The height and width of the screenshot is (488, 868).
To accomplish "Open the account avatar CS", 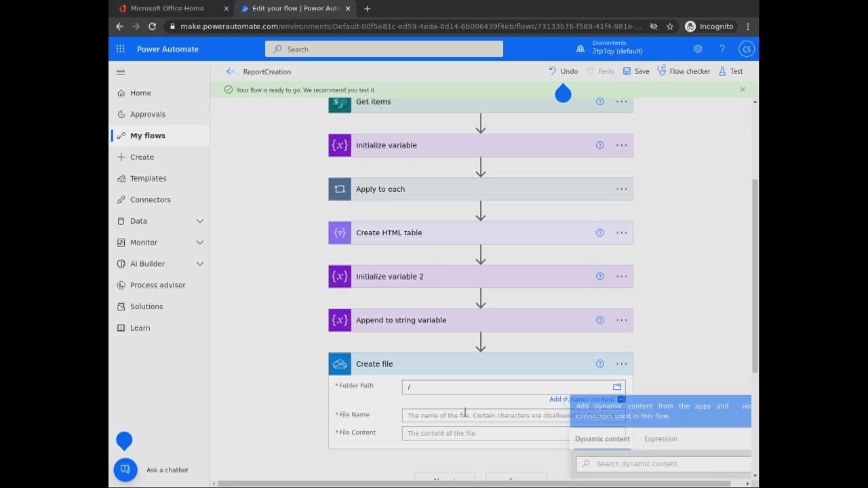I will pos(747,49).
